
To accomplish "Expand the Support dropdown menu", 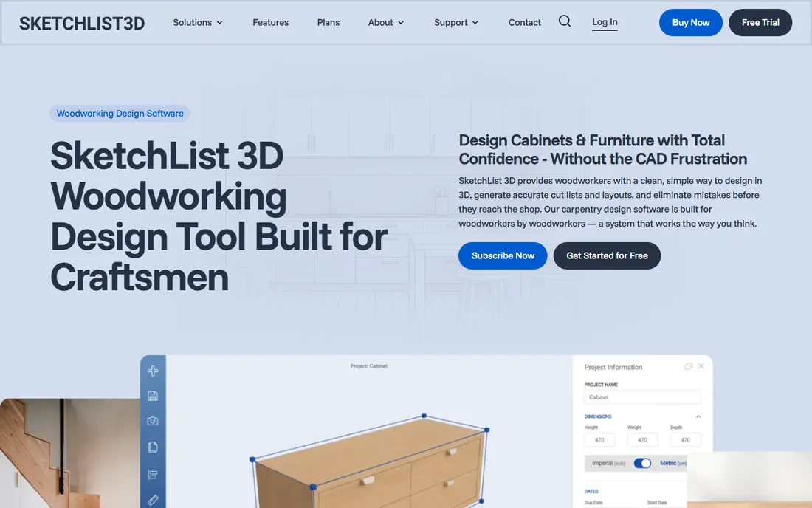I will [x=455, y=22].
